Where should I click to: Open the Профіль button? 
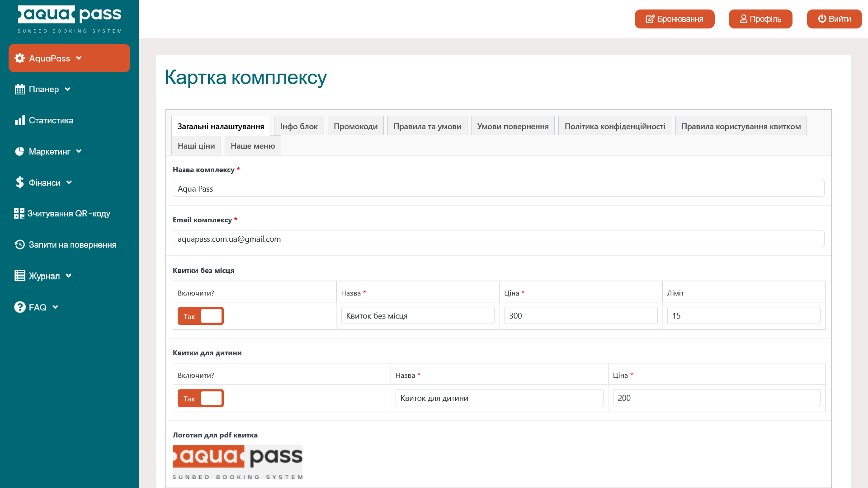760,19
